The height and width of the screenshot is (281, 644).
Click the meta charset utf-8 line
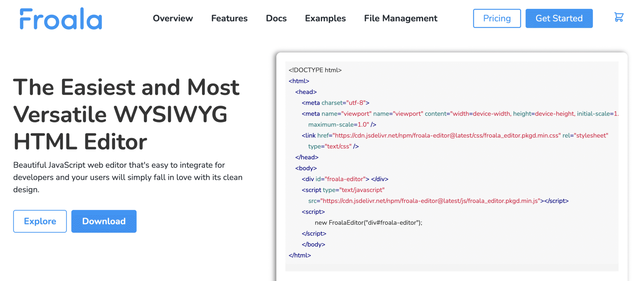(335, 103)
